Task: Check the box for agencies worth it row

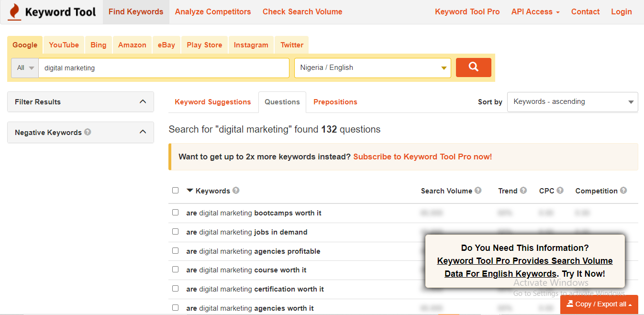Action: point(175,307)
